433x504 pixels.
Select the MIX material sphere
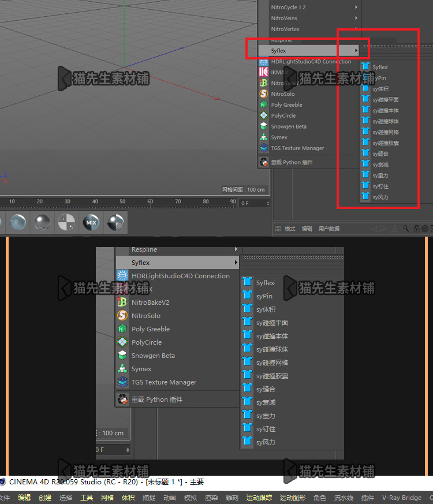(x=91, y=222)
